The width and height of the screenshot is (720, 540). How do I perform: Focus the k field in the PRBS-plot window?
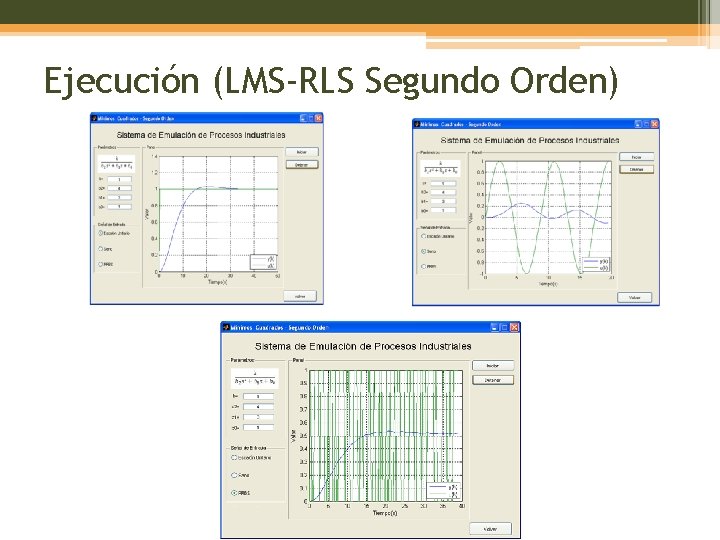(x=258, y=396)
